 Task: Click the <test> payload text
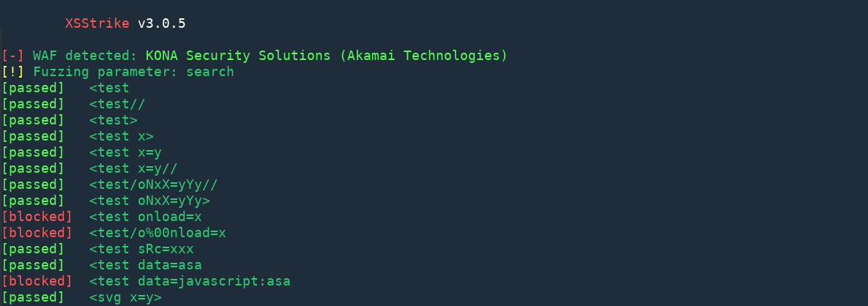coord(114,120)
